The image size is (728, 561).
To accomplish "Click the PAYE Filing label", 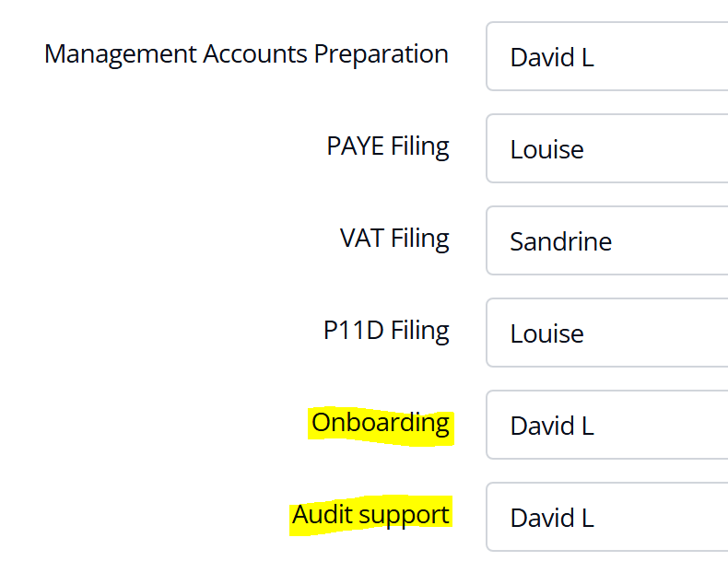I will (388, 146).
